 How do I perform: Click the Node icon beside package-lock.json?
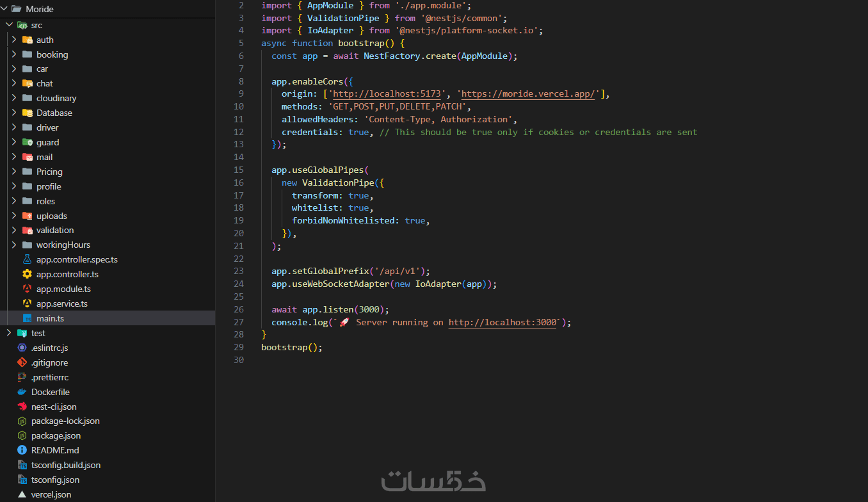point(22,421)
